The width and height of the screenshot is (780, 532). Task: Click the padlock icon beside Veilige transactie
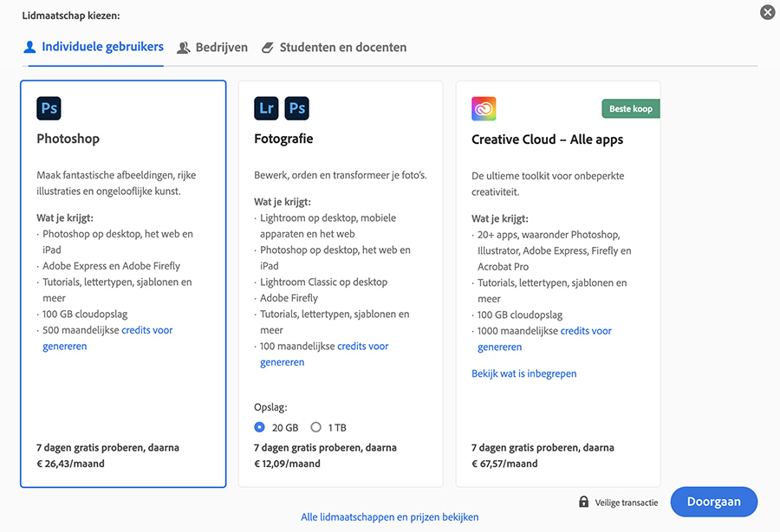tap(583, 502)
